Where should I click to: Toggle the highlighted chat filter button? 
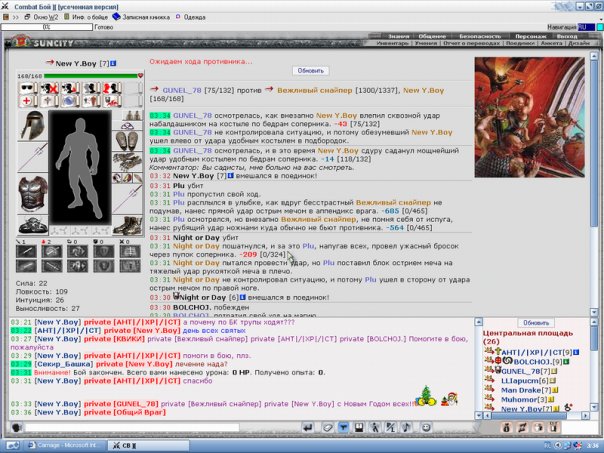[343, 427]
